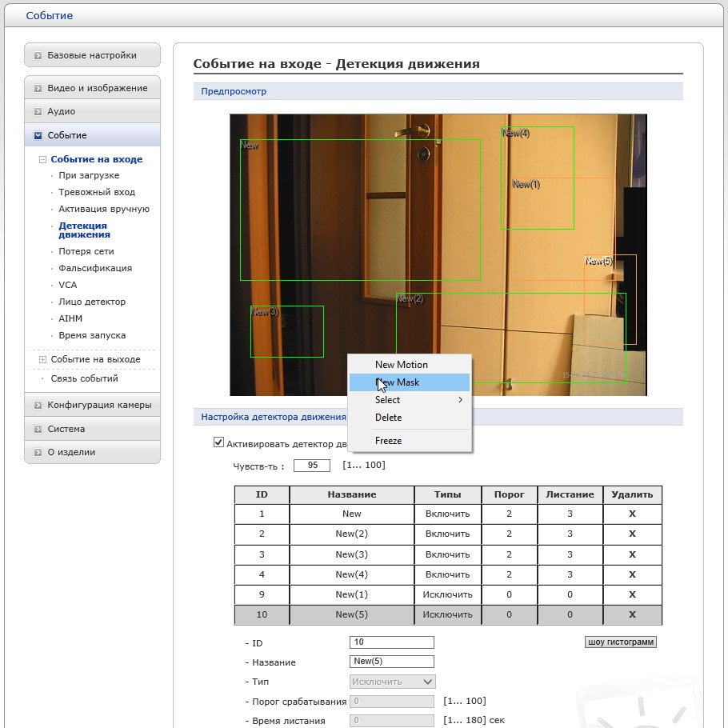This screenshot has height=728, width=728.
Task: Collapse the Событие на входе tree node
Action: point(42,160)
